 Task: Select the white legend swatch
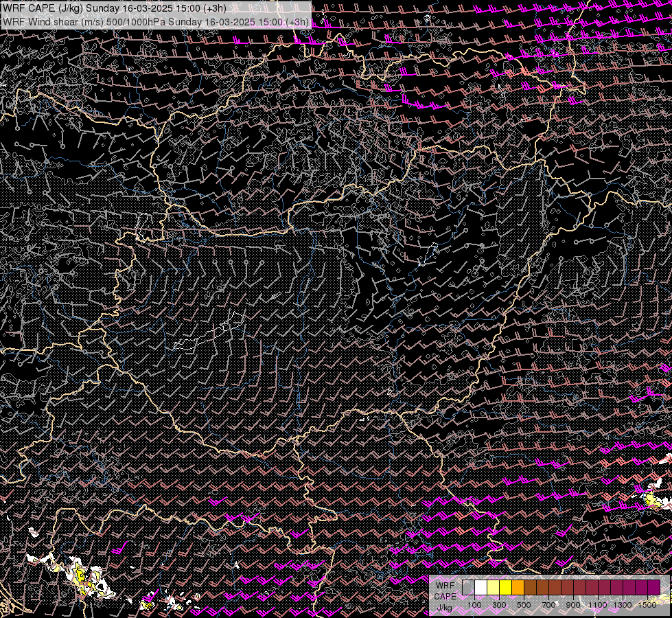[x=481, y=587]
